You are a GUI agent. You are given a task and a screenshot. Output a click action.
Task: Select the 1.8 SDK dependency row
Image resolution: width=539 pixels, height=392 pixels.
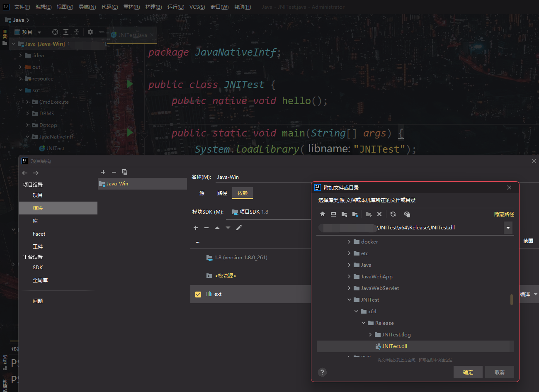251,258
